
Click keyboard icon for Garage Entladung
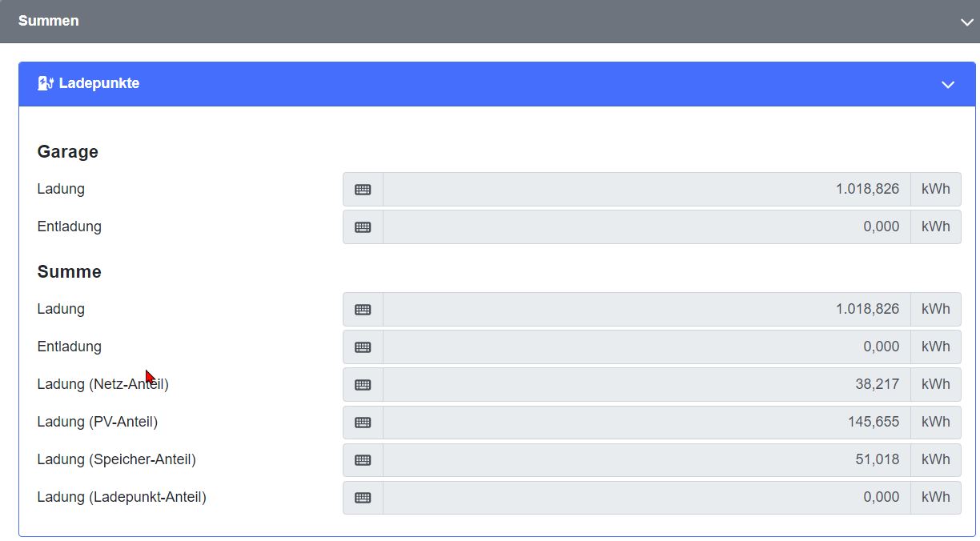pyautogui.click(x=363, y=227)
